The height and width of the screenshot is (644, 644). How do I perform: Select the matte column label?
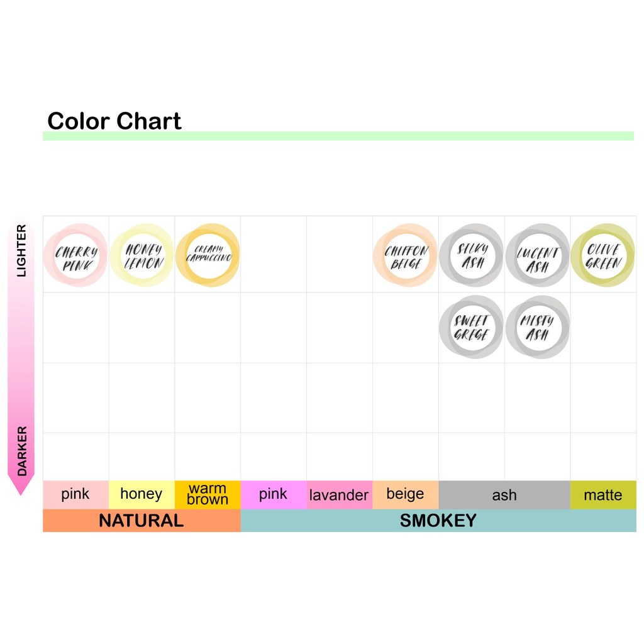click(x=602, y=495)
